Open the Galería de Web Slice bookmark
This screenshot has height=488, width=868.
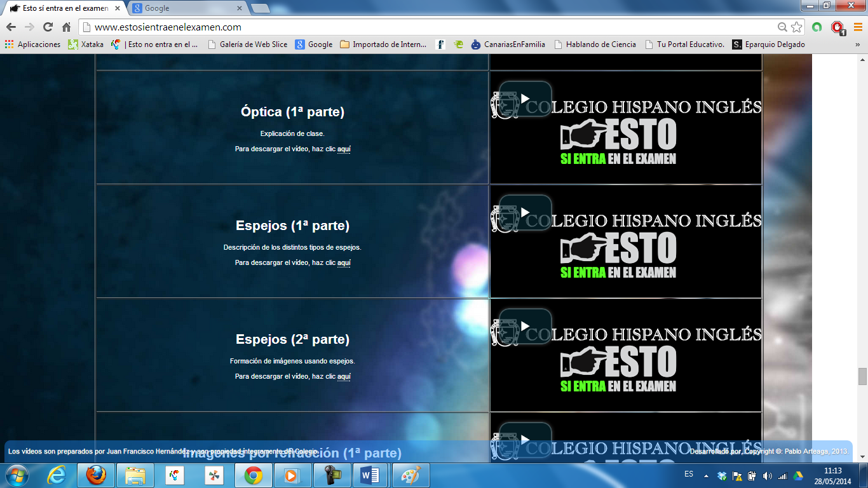247,44
